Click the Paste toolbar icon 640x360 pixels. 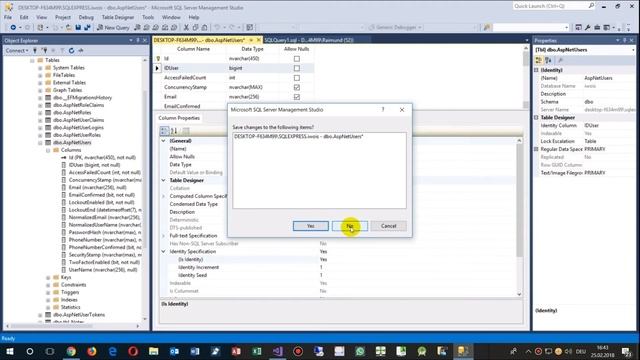[205, 27]
